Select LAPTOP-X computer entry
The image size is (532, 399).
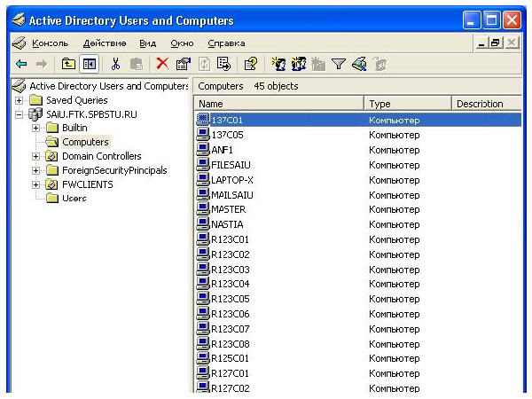[x=232, y=180]
